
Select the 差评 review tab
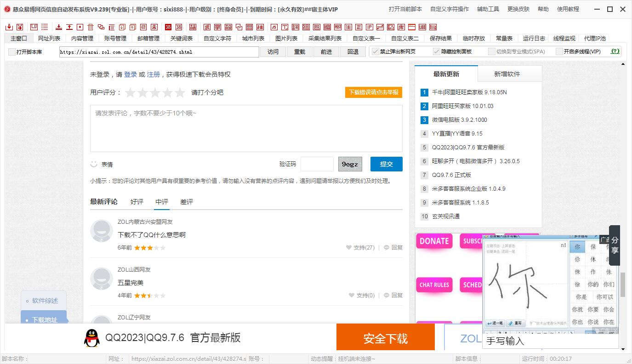click(187, 202)
